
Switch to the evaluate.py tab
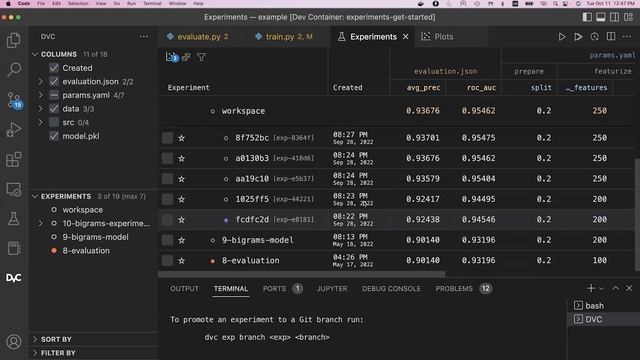coord(198,37)
